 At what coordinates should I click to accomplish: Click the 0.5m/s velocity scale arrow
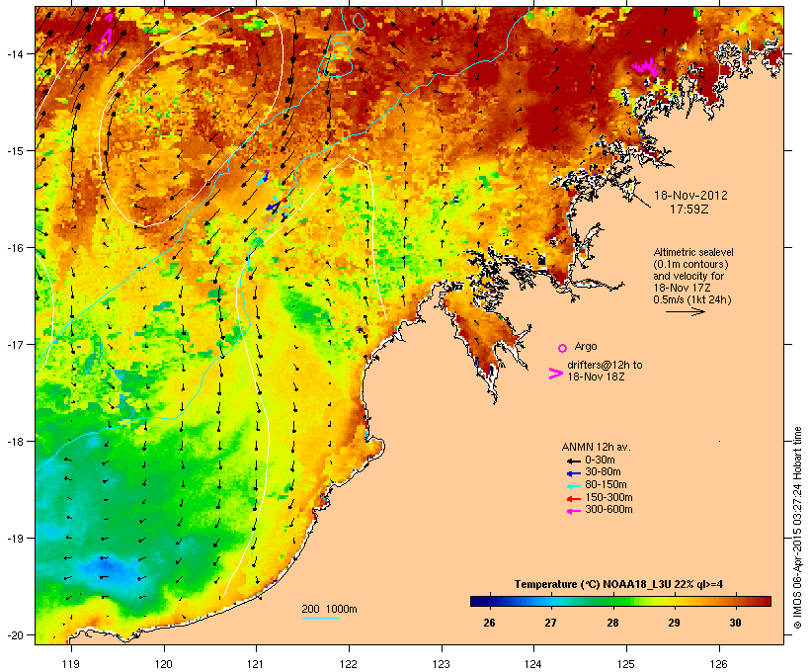[685, 311]
